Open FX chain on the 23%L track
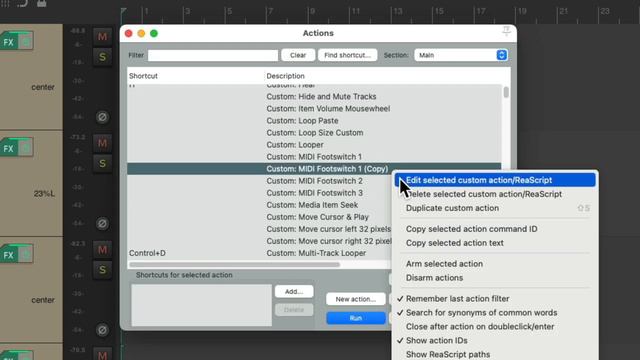 [9, 149]
